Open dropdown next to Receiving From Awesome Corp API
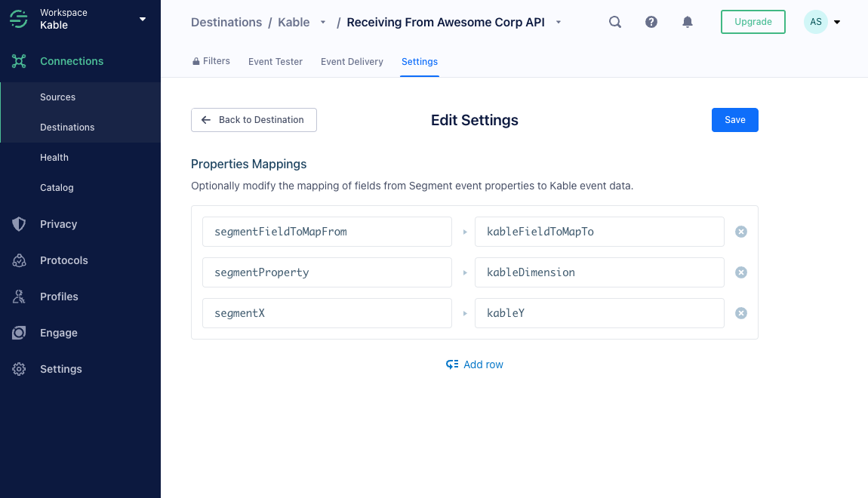 click(559, 22)
